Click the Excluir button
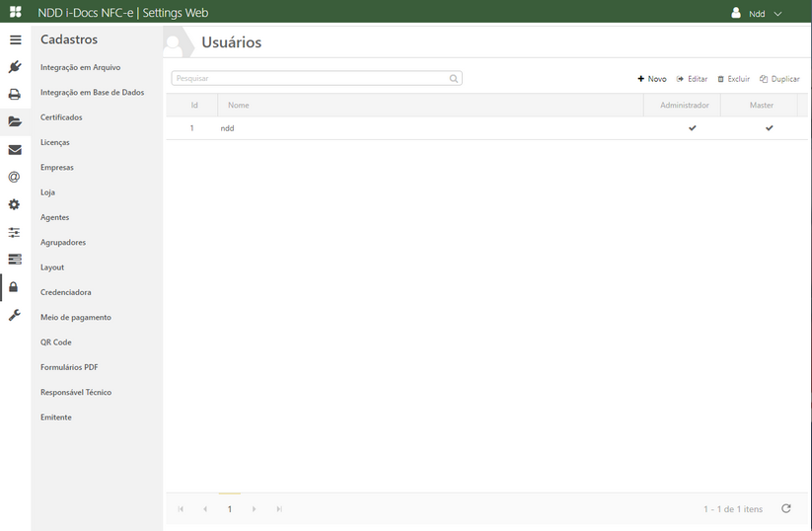812x531 pixels. click(734, 79)
